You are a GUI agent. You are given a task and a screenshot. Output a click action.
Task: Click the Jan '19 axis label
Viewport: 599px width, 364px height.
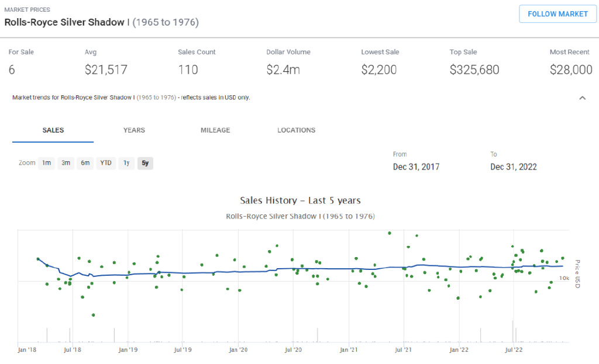tap(128, 349)
